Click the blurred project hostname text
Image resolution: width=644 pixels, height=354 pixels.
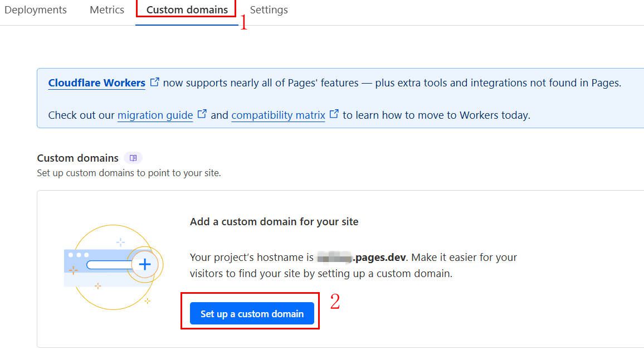(x=335, y=258)
